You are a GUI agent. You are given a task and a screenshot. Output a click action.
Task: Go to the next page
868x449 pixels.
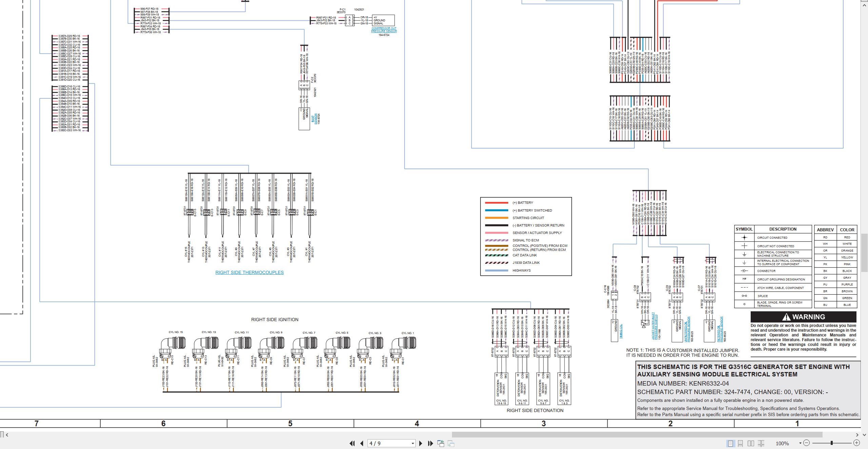pyautogui.click(x=420, y=443)
